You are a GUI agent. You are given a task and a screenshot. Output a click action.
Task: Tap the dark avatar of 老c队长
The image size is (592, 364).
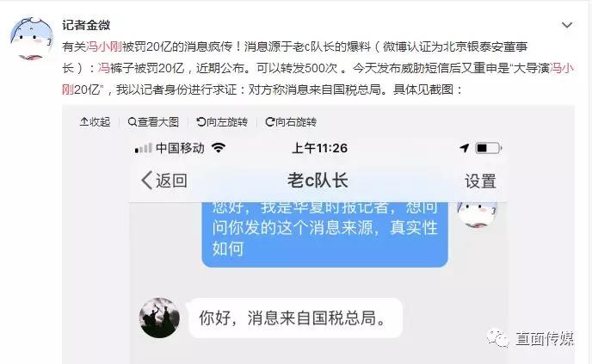pyautogui.click(x=159, y=318)
